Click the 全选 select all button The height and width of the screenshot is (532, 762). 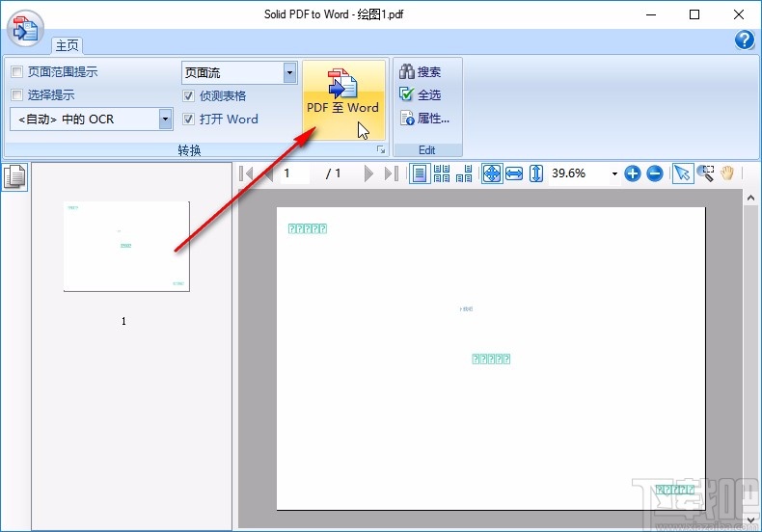(420, 94)
